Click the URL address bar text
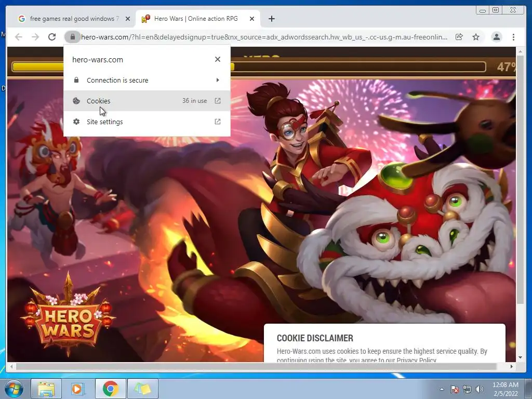This screenshot has height=399, width=532. click(x=264, y=37)
